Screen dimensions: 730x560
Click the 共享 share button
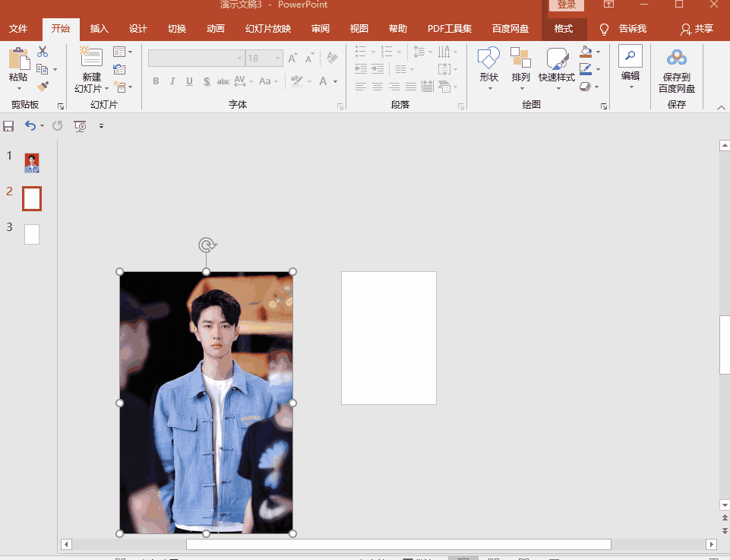click(697, 29)
